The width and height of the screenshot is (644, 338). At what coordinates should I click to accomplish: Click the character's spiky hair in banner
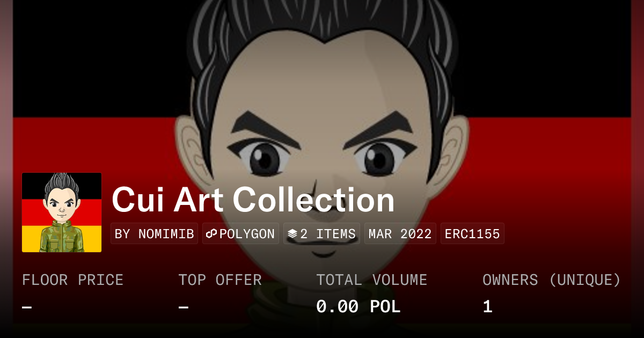[322, 21]
